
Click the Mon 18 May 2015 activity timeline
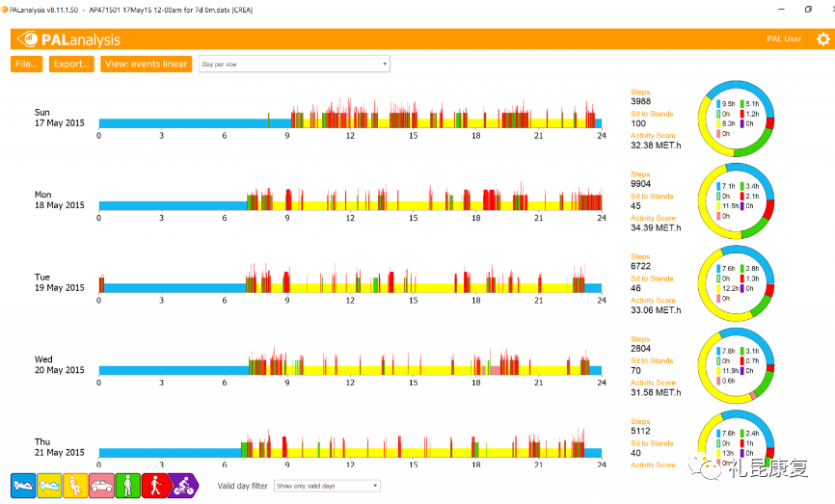350,196
